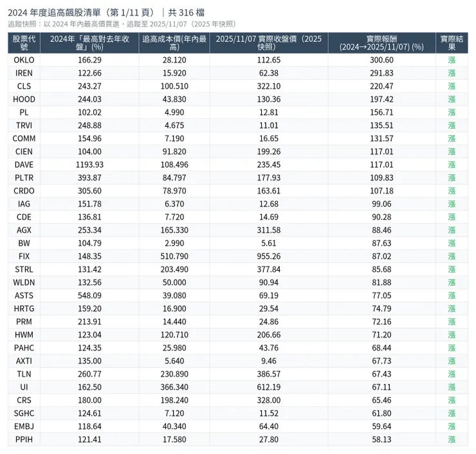Select the 實際結果 column header
This screenshot has height=454, width=476.
452,42
